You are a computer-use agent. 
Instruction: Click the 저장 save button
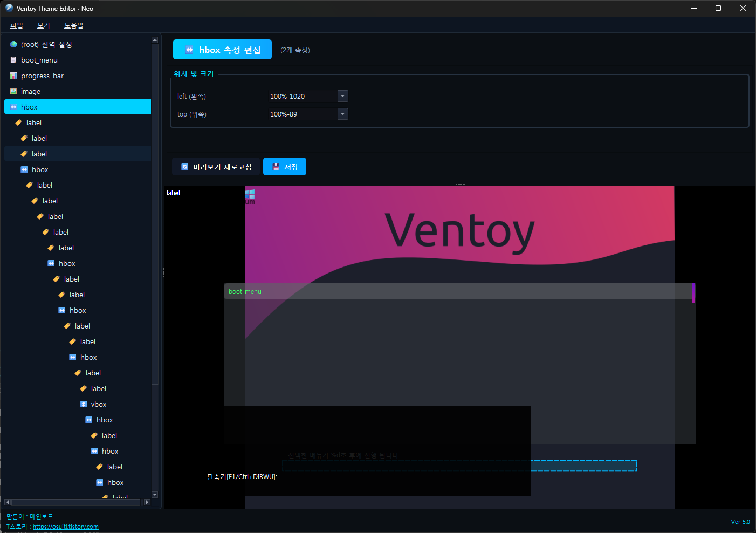[x=285, y=167]
